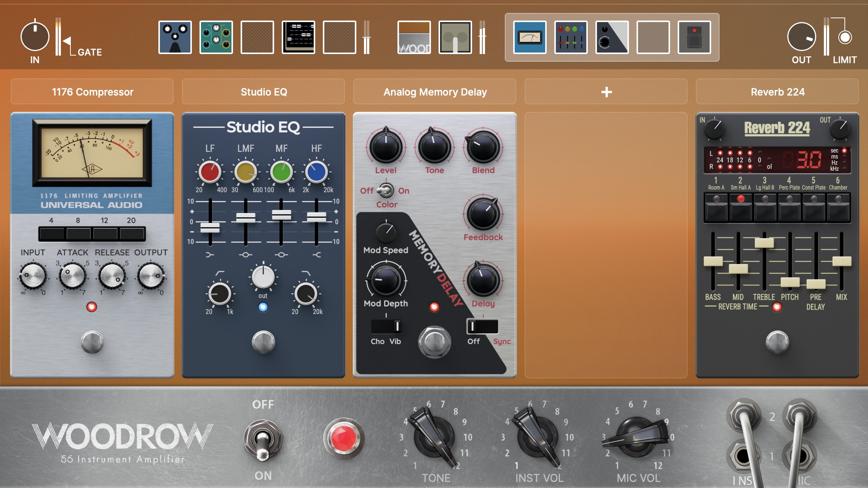This screenshot has width=868, height=488.
Task: Open the Studio EQ slot header
Action: coord(263,92)
